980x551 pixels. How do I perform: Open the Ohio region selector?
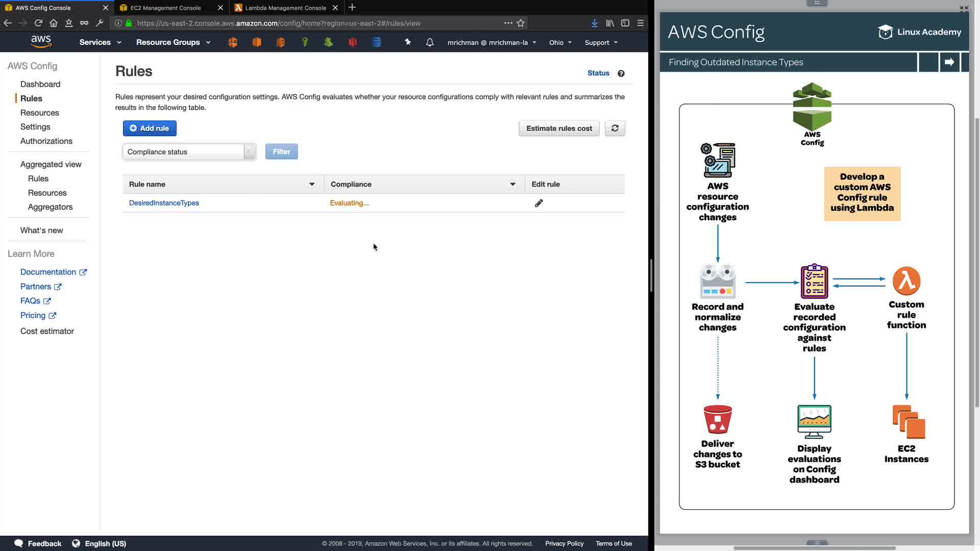560,42
